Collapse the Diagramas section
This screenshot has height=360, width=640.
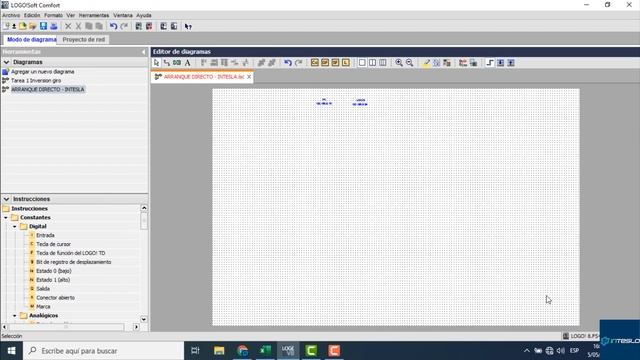pyautogui.click(x=6, y=62)
